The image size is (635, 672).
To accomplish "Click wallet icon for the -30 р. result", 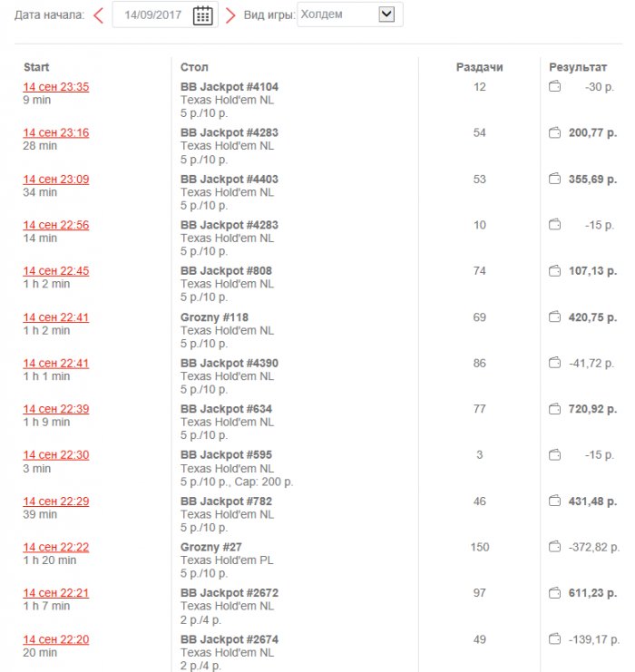I will point(555,87).
